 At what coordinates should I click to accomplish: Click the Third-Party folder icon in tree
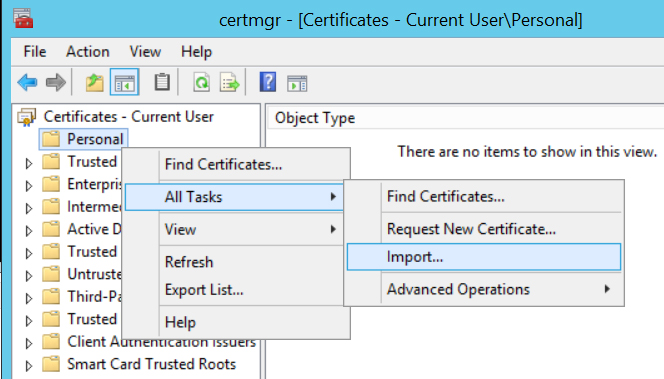tap(51, 296)
